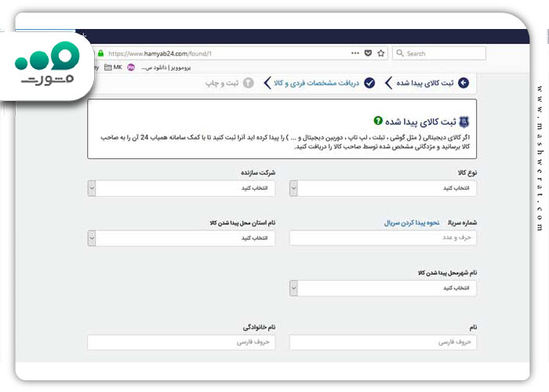Image resolution: width=549 pixels, height=392 pixels.
Task: Click the نحوه پیدا کردن سریال link
Action: [x=412, y=223]
